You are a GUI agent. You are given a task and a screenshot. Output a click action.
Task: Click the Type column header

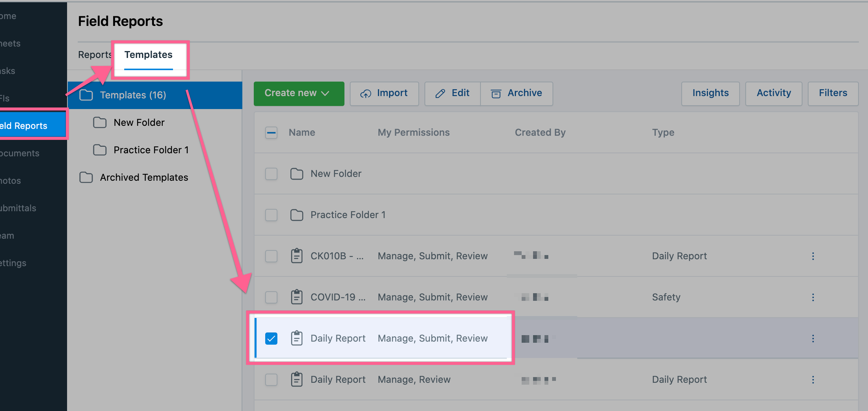663,132
